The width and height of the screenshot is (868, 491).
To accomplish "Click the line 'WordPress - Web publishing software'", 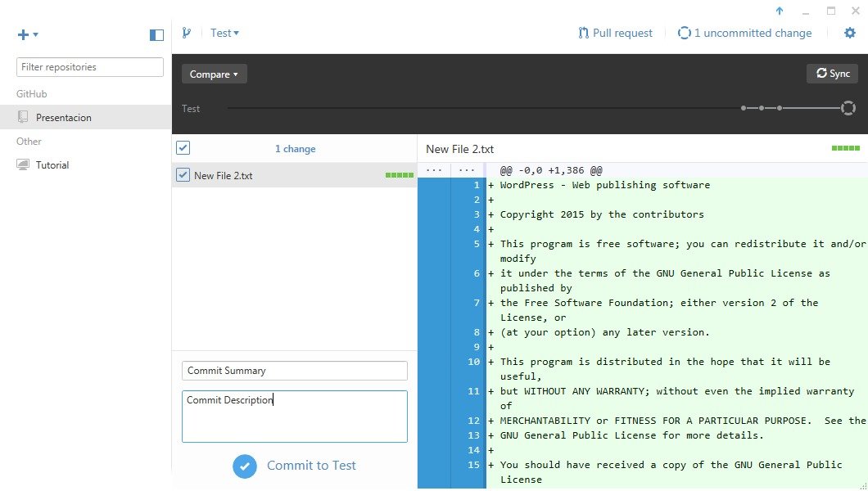I will pyautogui.click(x=604, y=185).
